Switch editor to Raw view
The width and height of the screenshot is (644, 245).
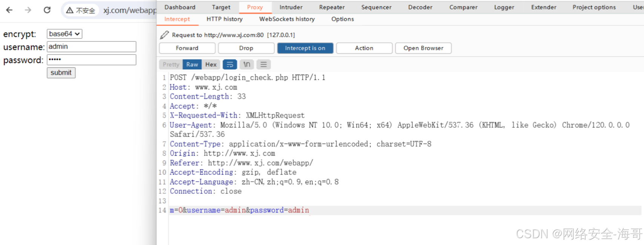click(192, 64)
